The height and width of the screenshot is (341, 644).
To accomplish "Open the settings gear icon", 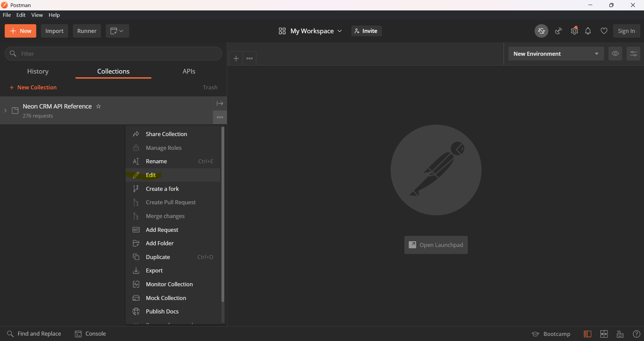I will pos(575,31).
